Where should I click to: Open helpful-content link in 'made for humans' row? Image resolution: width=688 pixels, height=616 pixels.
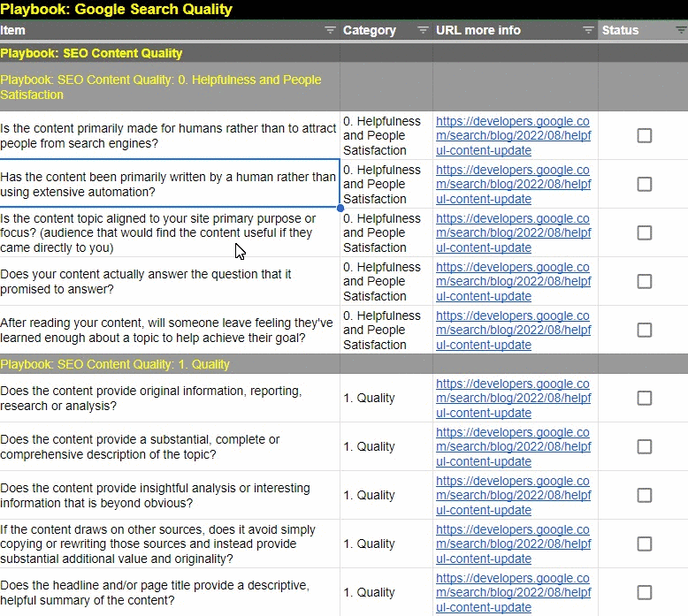(514, 135)
